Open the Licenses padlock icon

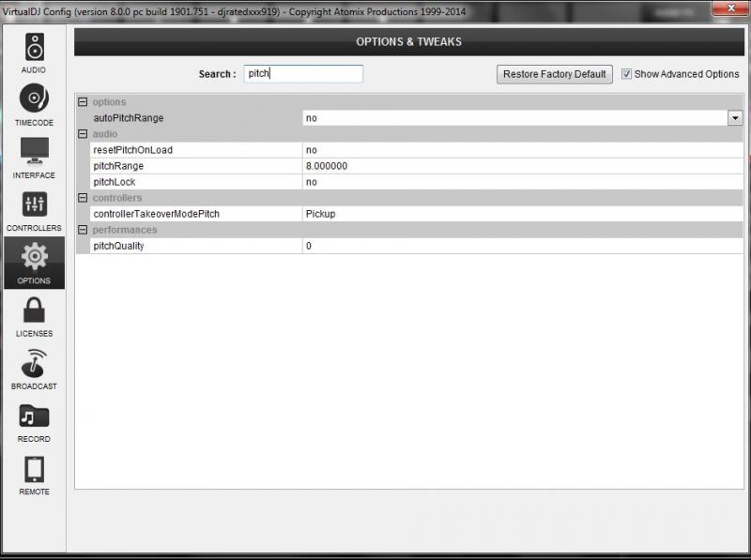tap(34, 310)
